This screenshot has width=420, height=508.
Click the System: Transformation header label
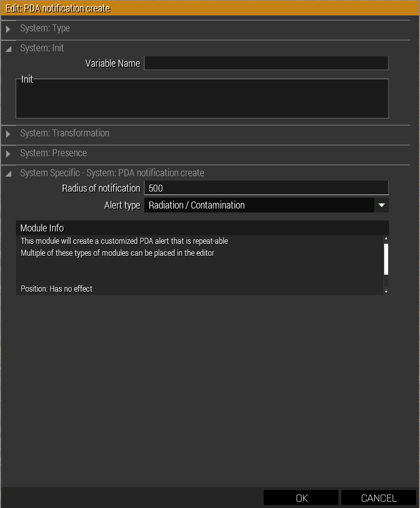pos(65,133)
